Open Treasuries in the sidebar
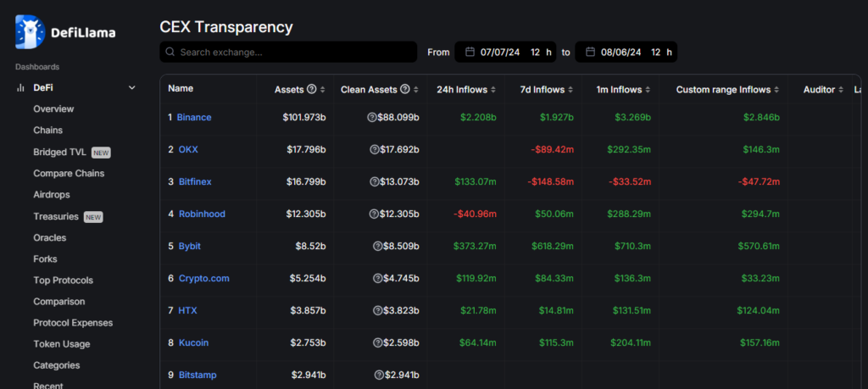The height and width of the screenshot is (389, 868). 56,216
